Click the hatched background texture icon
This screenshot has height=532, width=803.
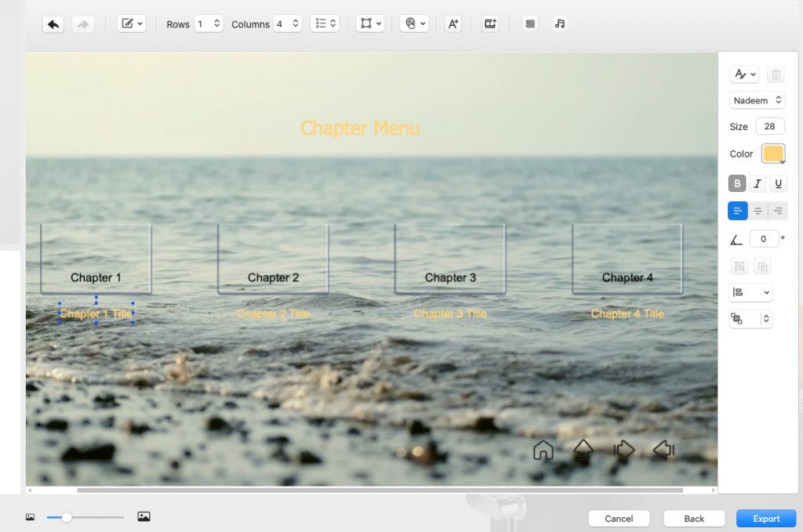(530, 24)
